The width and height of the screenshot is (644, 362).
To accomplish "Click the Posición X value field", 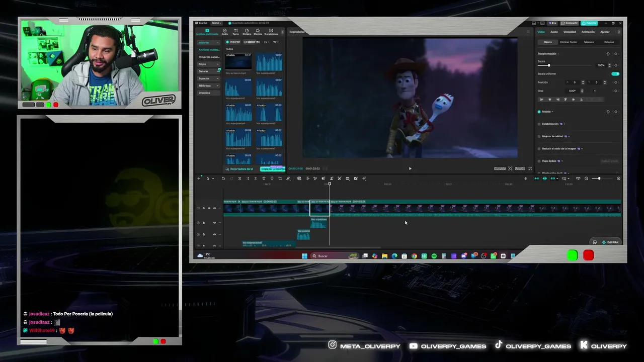I will tap(575, 82).
